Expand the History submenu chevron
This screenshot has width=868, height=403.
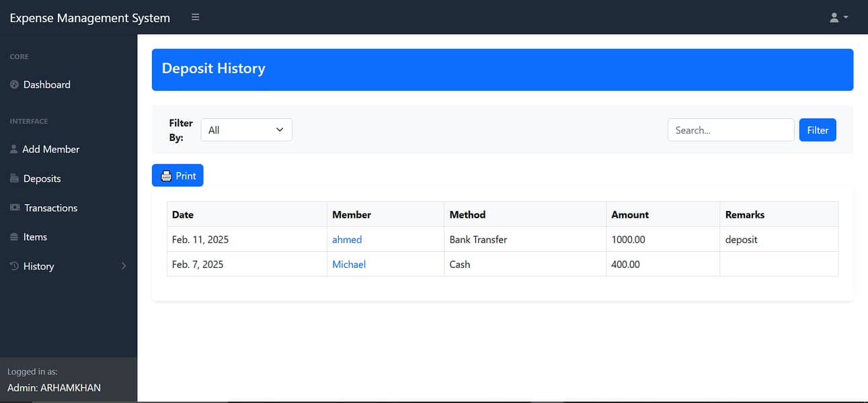(x=124, y=266)
